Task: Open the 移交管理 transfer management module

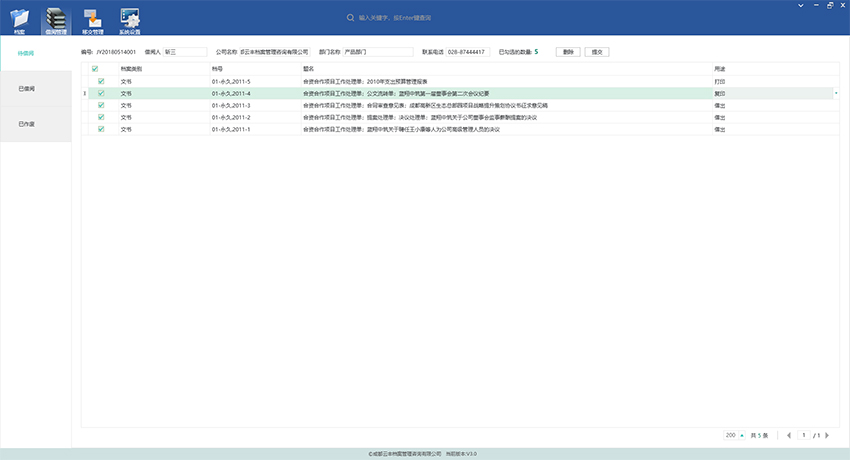Action: click(x=93, y=21)
